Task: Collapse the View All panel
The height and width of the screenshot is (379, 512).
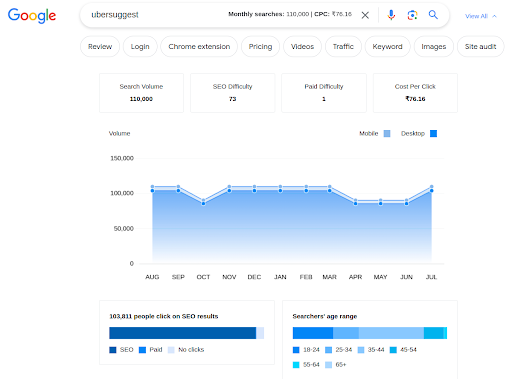Action: click(480, 16)
